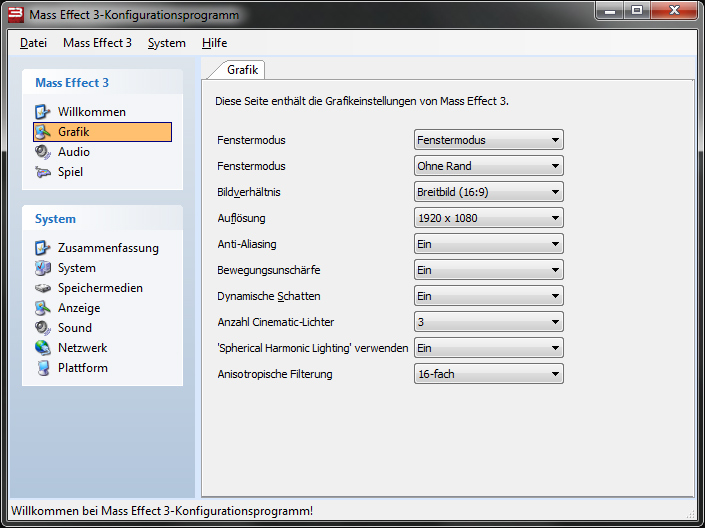Open the Spiel settings label
This screenshot has width=705, height=528.
coord(70,172)
